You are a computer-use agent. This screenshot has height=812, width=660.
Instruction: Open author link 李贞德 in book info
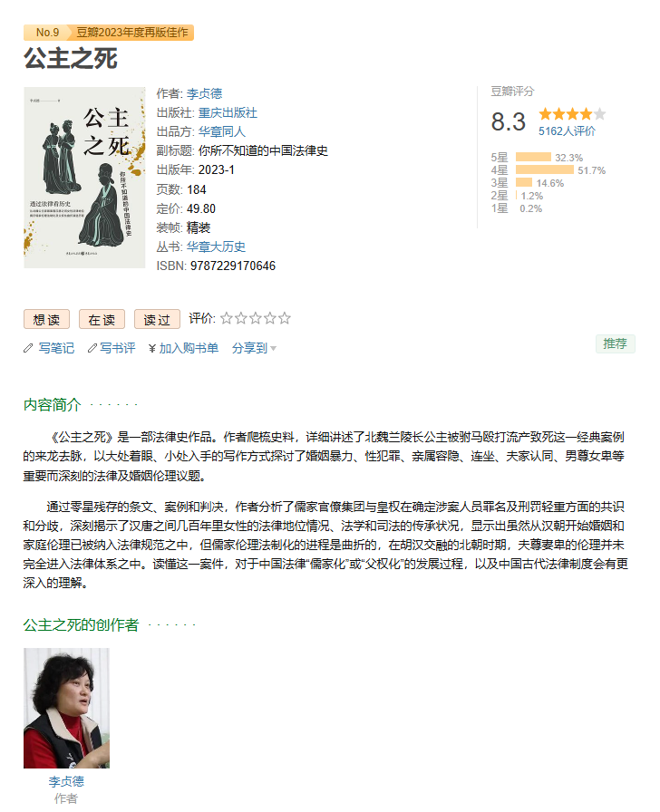pyautogui.click(x=204, y=93)
